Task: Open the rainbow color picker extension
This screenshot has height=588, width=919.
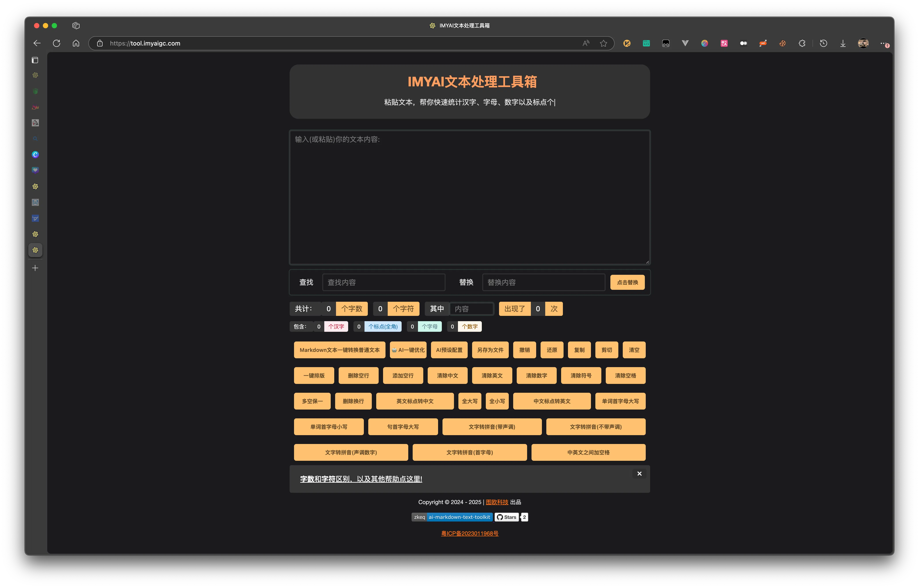Action: click(x=705, y=43)
